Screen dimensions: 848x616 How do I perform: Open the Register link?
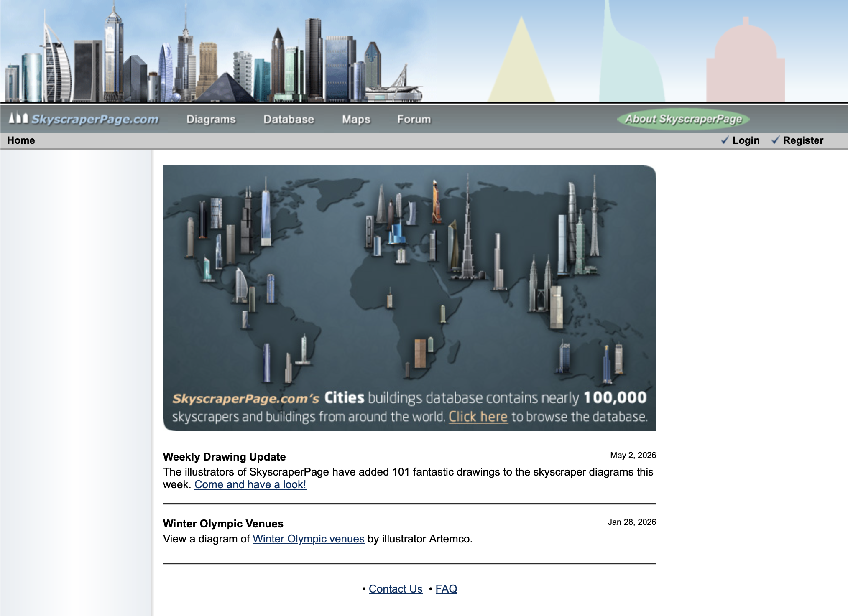803,140
